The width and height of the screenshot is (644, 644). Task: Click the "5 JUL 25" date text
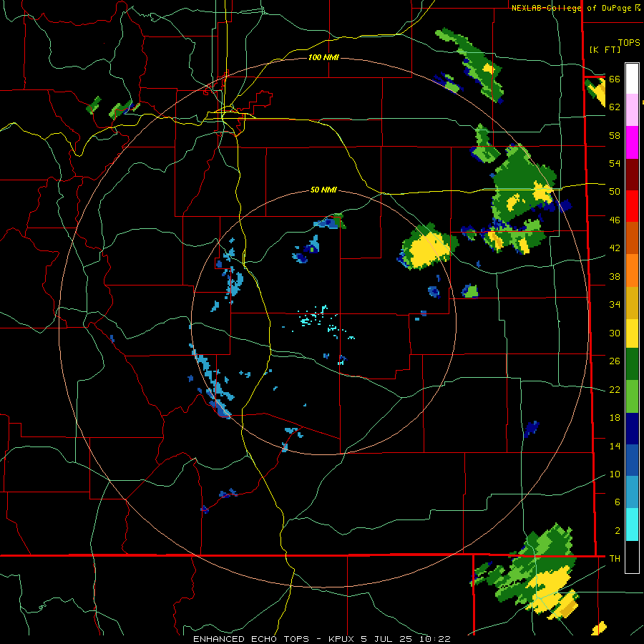[x=386, y=639]
